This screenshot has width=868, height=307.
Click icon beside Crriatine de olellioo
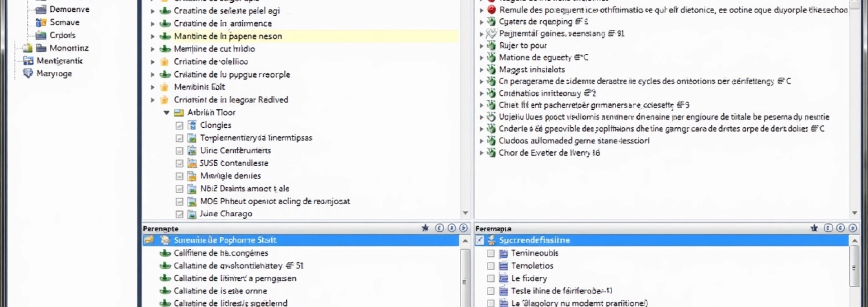coord(165,61)
